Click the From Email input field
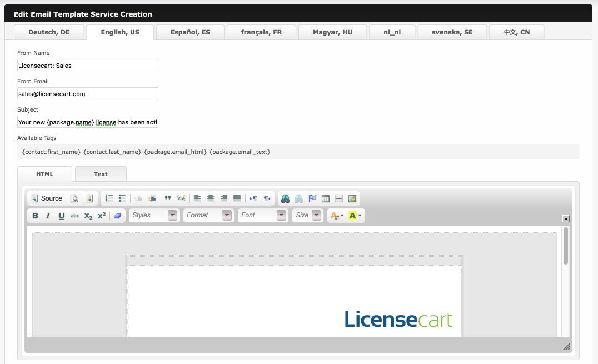Image resolution: width=598 pixels, height=364 pixels. click(x=88, y=93)
